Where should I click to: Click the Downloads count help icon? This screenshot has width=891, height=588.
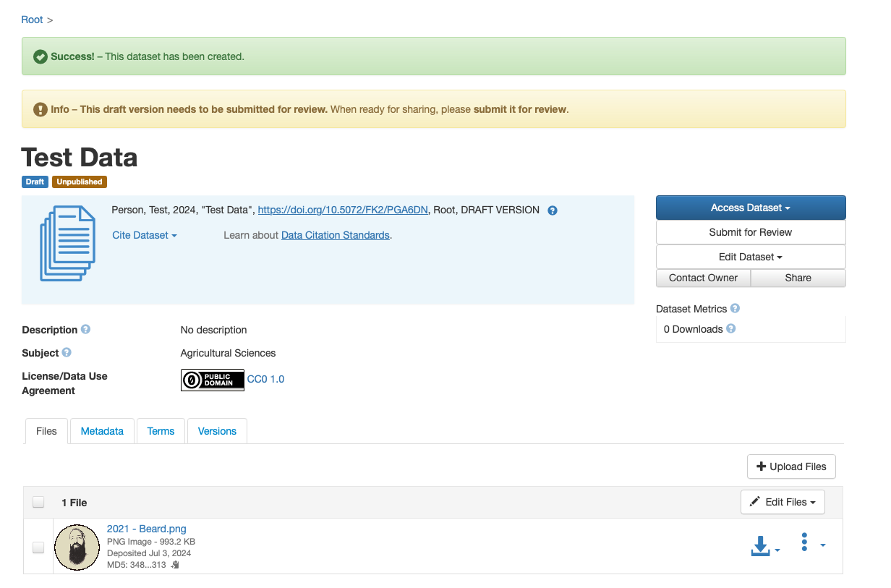pyautogui.click(x=730, y=329)
